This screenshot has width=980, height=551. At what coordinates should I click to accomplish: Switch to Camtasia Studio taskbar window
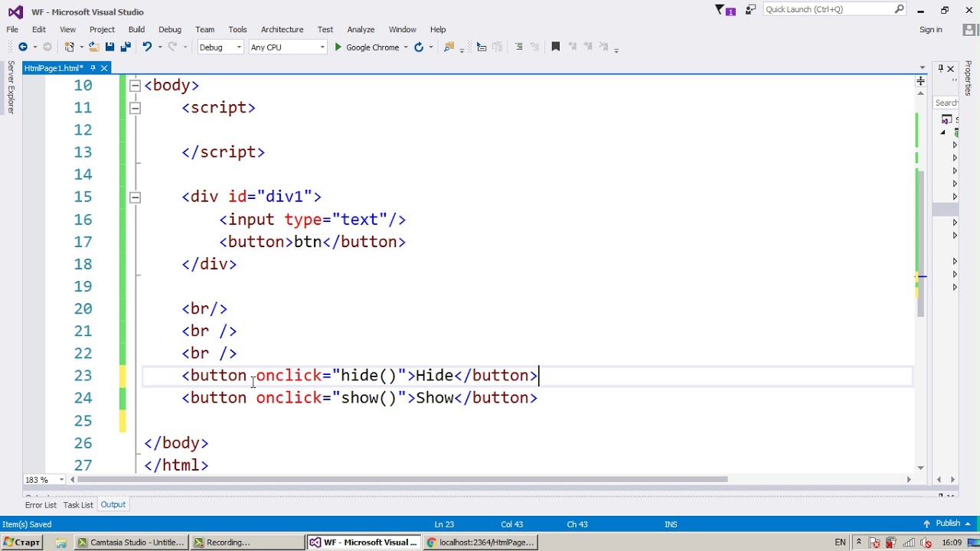click(131, 543)
